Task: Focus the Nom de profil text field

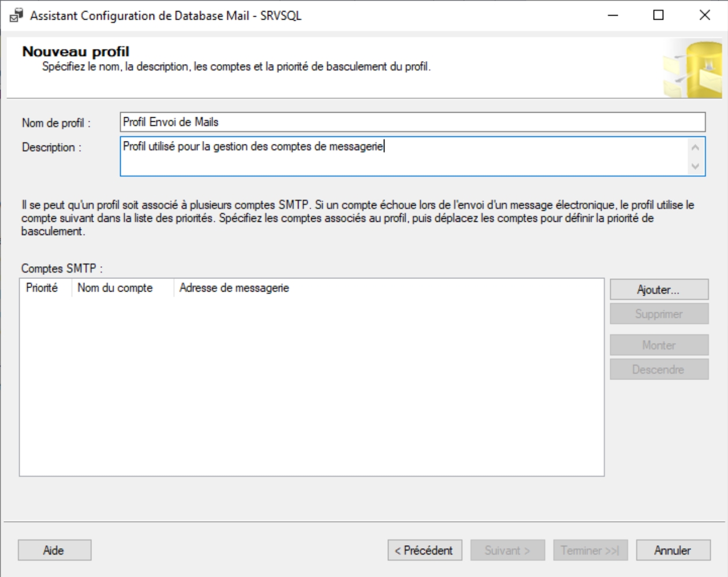Action: pyautogui.click(x=412, y=122)
